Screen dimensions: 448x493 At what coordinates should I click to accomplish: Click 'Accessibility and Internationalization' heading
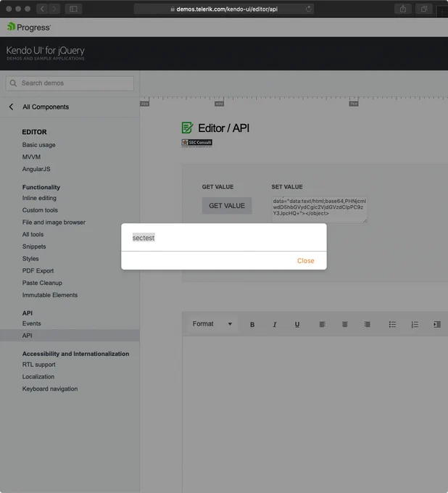pos(76,354)
